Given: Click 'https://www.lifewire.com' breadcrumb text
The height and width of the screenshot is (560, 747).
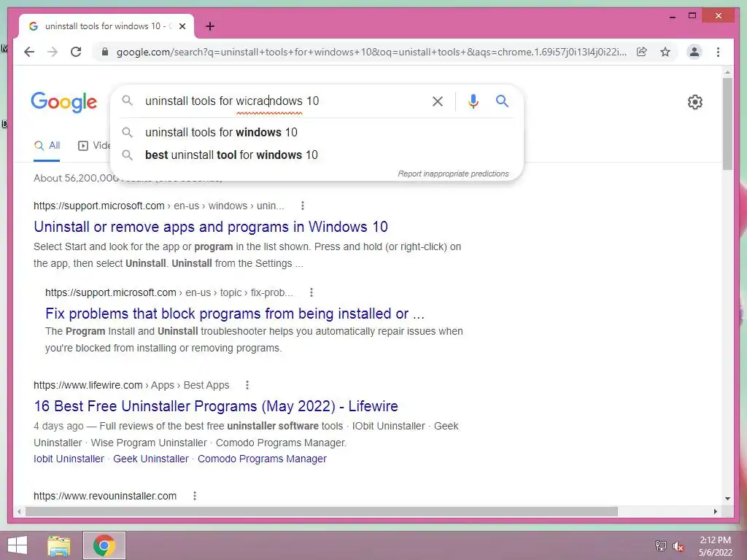Looking at the screenshot, I should point(88,385).
